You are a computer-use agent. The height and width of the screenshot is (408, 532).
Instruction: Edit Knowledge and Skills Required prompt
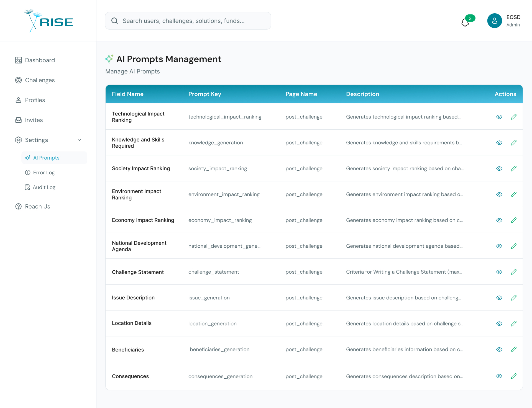click(x=514, y=143)
